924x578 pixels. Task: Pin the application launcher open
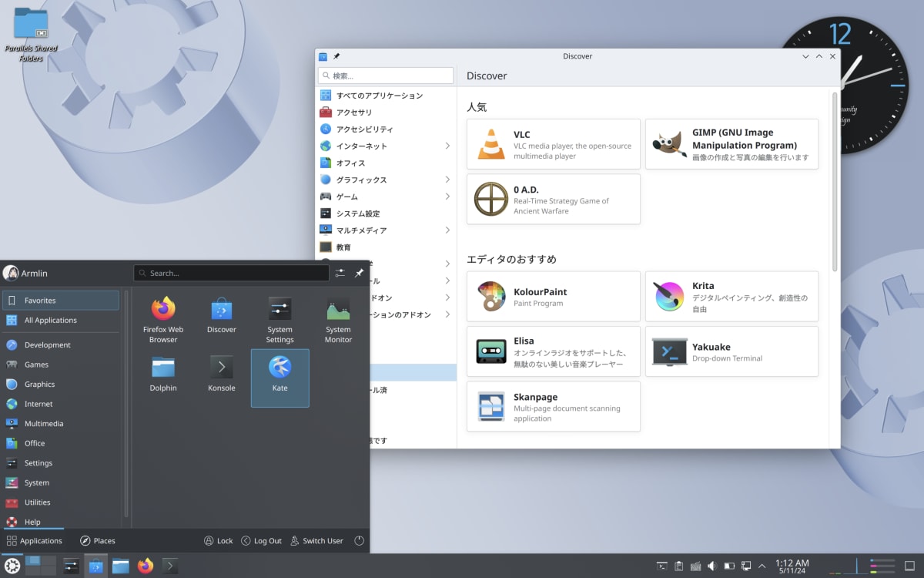(x=359, y=273)
